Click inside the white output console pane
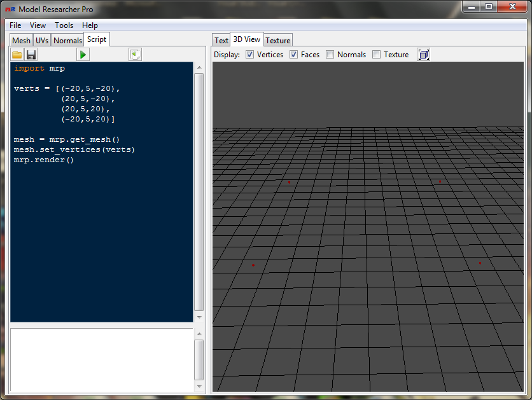The height and width of the screenshot is (400, 532). pos(102,360)
